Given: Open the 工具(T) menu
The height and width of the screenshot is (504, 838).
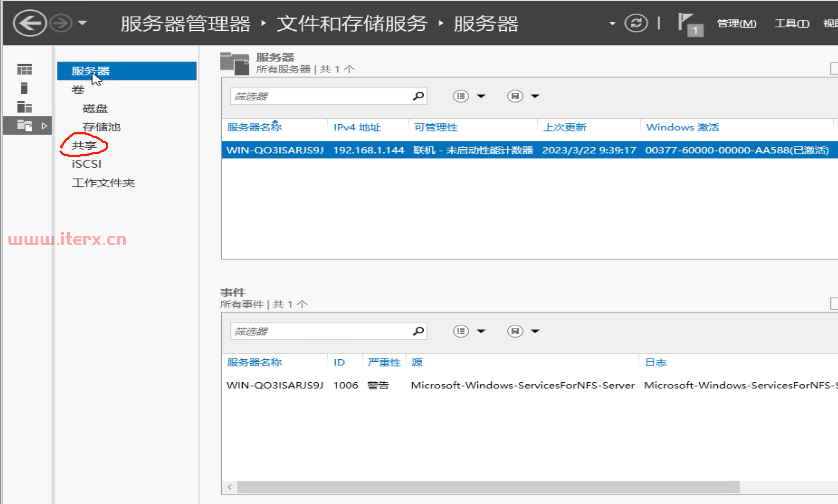Looking at the screenshot, I should tap(792, 23).
